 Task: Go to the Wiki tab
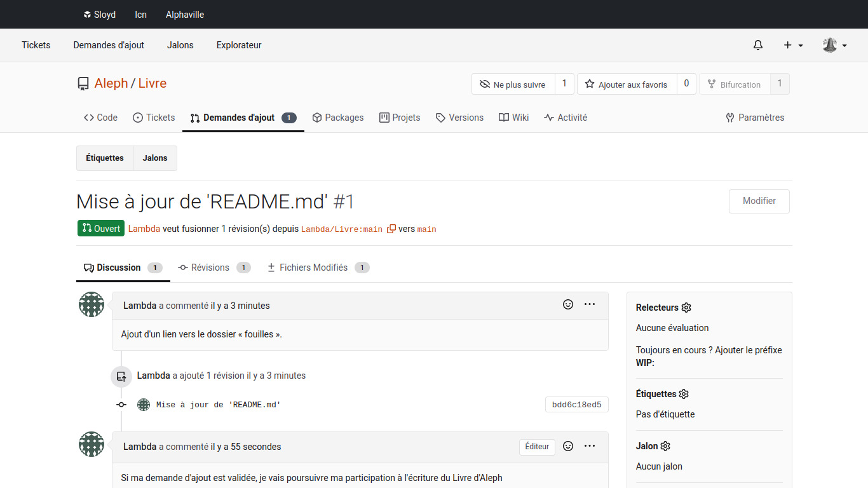coord(513,118)
